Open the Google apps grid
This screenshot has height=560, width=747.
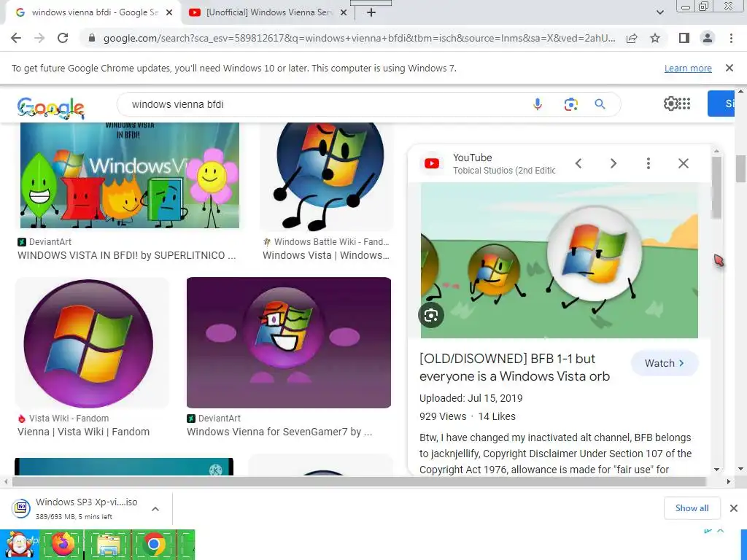pyautogui.click(x=684, y=104)
